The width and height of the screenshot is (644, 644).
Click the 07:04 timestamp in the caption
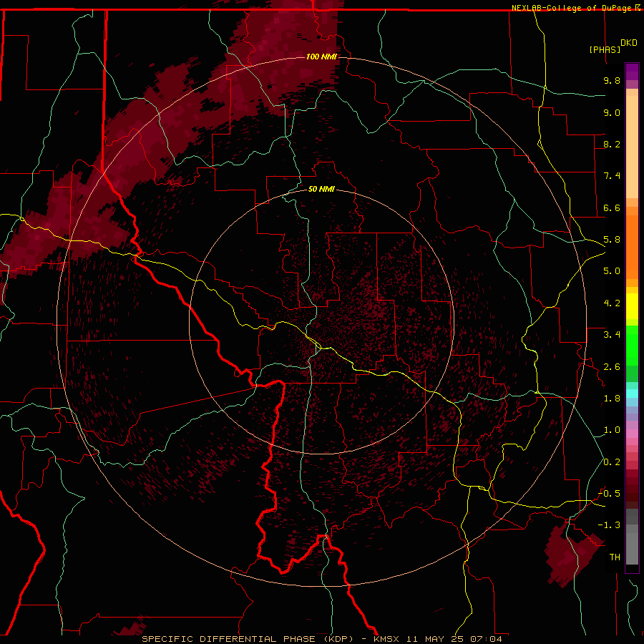tap(486, 639)
